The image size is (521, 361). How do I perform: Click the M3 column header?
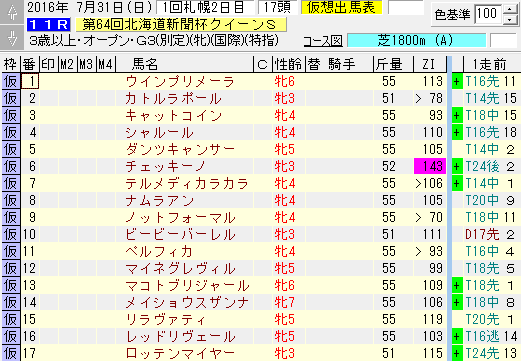pyautogui.click(x=87, y=64)
